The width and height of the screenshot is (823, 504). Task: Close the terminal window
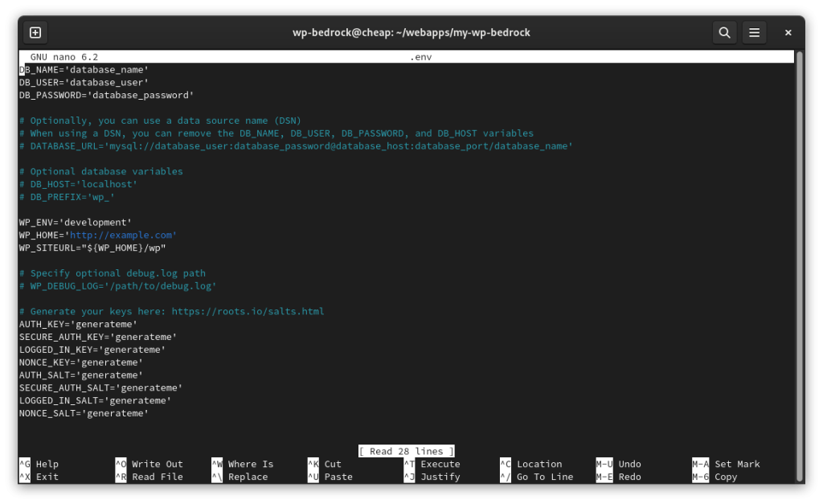[x=788, y=32]
